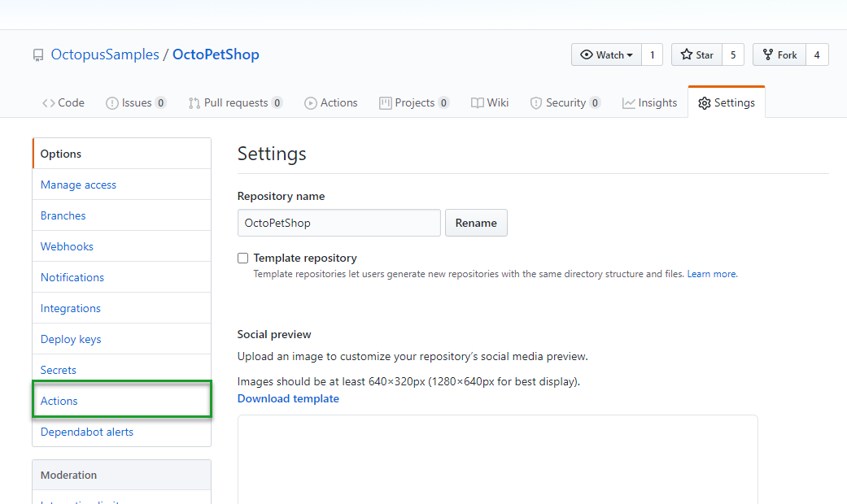Click the Security shield icon
The width and height of the screenshot is (847, 504).
click(x=536, y=103)
